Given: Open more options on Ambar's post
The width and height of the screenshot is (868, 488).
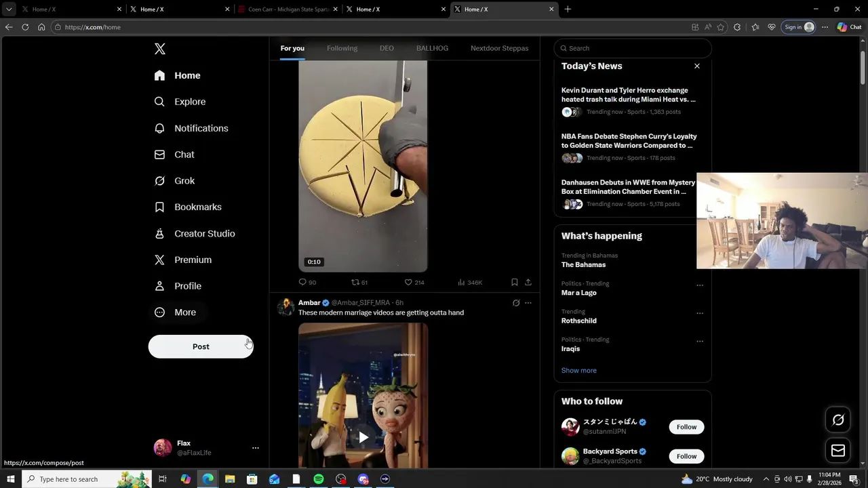Looking at the screenshot, I should (x=528, y=303).
